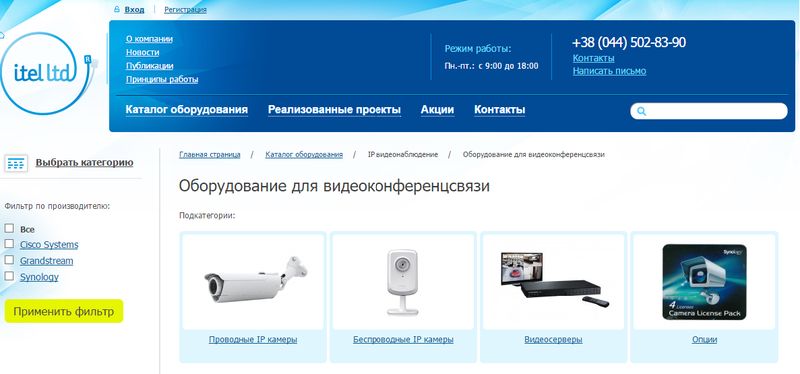The width and height of the screenshot is (800, 374).
Task: Click IP видеонаблюдение breadcrumb text
Action: click(x=403, y=155)
